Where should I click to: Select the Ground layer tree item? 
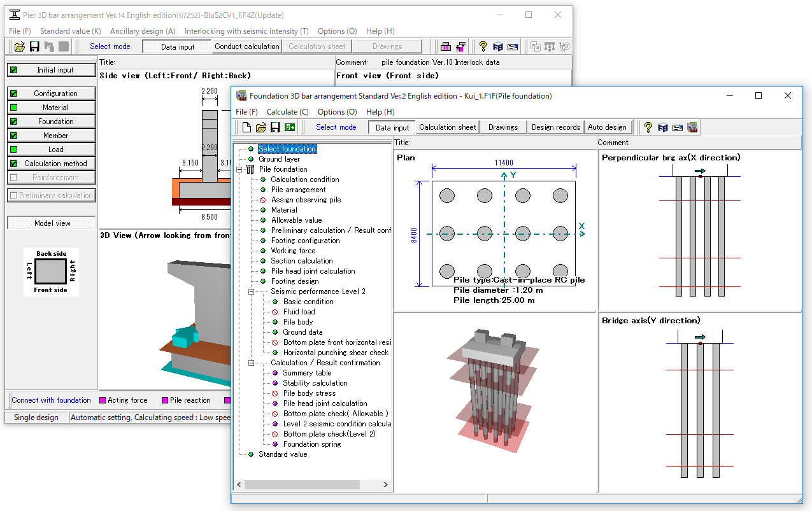(279, 159)
